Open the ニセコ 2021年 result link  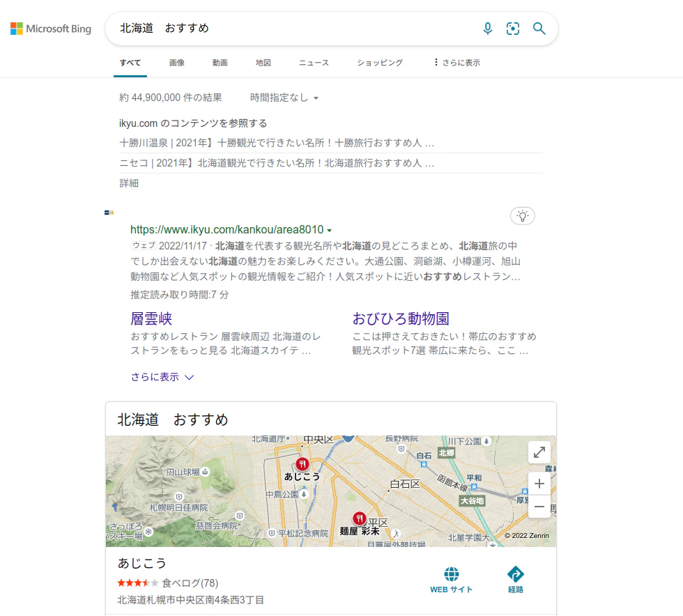coord(277,163)
